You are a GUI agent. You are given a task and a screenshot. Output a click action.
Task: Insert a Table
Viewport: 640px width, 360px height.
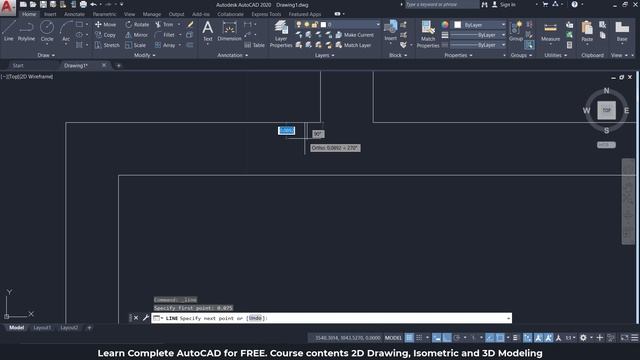pos(255,45)
